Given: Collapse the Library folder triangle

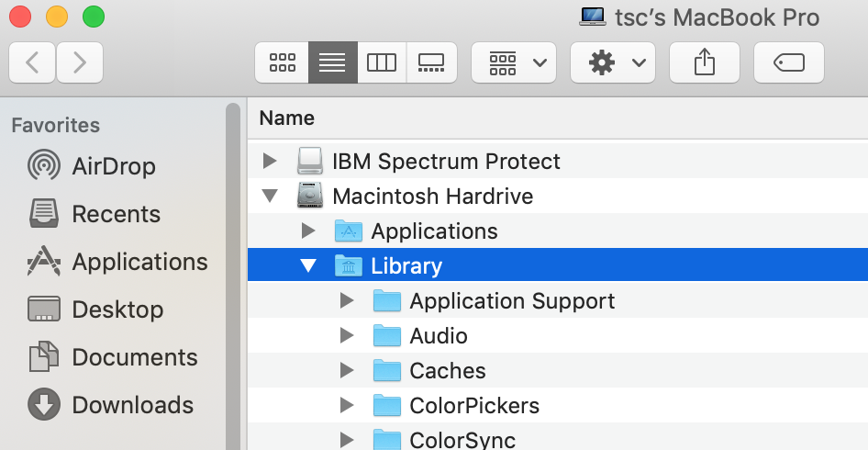Looking at the screenshot, I should [308, 266].
